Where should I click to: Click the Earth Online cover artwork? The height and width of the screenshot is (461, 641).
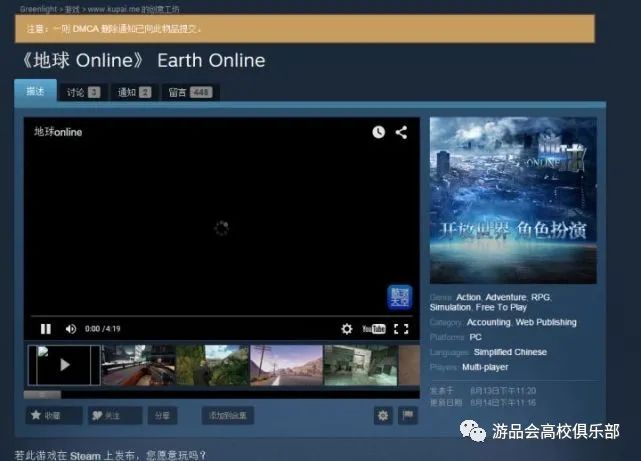513,200
